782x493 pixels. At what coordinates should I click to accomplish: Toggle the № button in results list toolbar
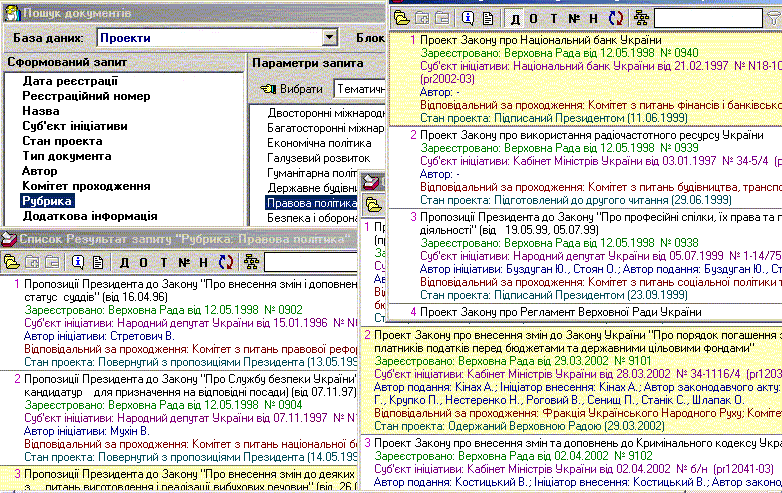click(x=183, y=262)
